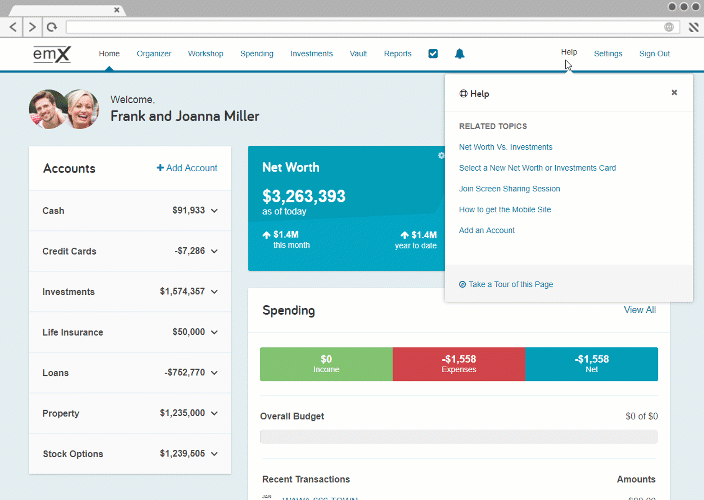Click the tasks checkmark icon in navbar

(x=433, y=53)
